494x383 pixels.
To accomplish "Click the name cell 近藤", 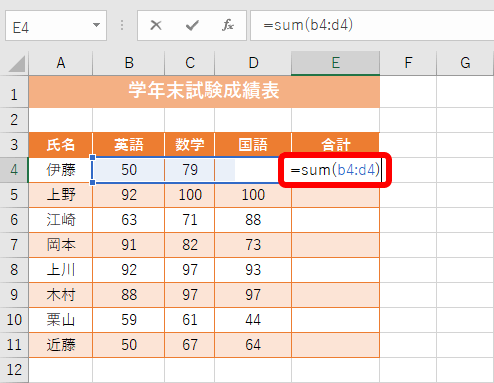I will pos(61,345).
